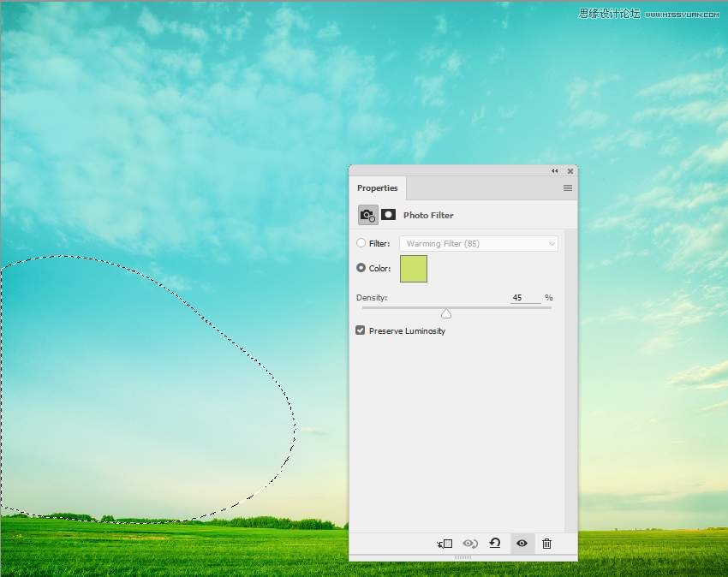This screenshot has height=577, width=728.
Task: Open the Properties panel menu icon
Action: coord(567,187)
